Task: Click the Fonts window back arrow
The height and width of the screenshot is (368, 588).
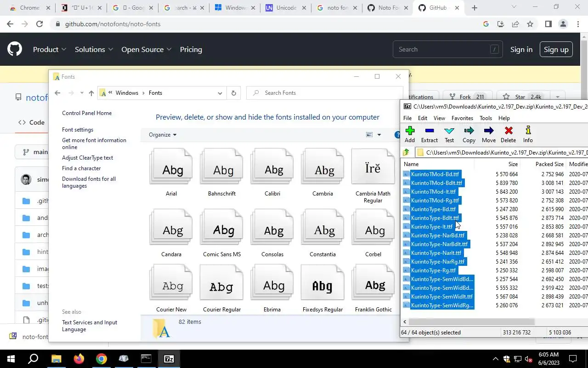Action: 57,93
